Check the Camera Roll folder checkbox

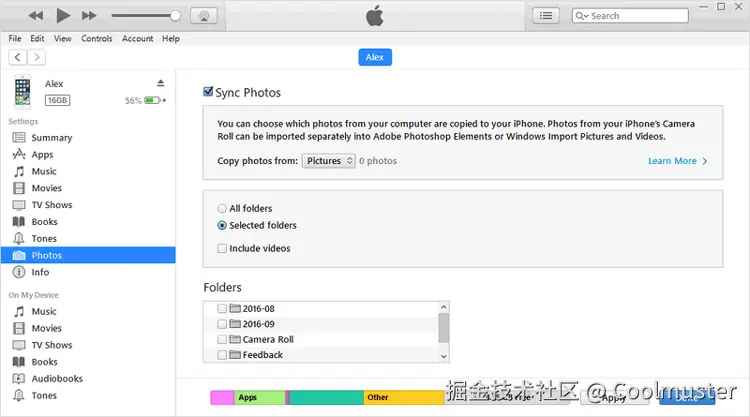click(x=222, y=339)
